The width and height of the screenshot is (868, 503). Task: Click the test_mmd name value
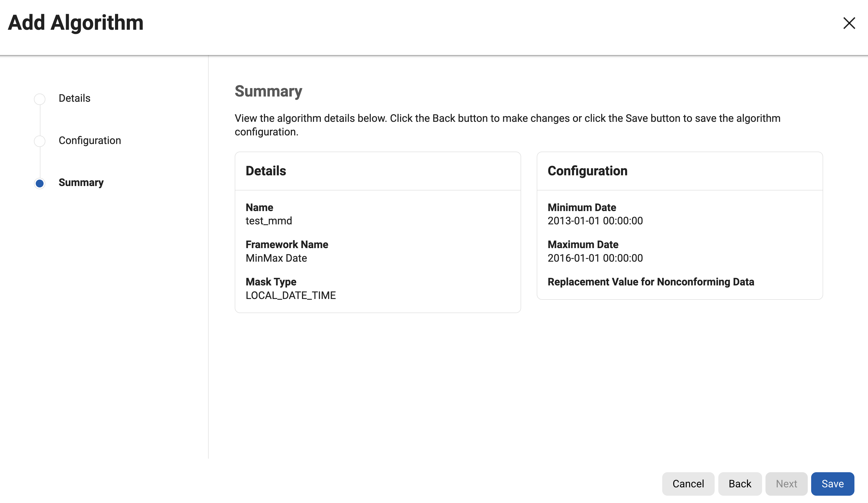(x=269, y=221)
